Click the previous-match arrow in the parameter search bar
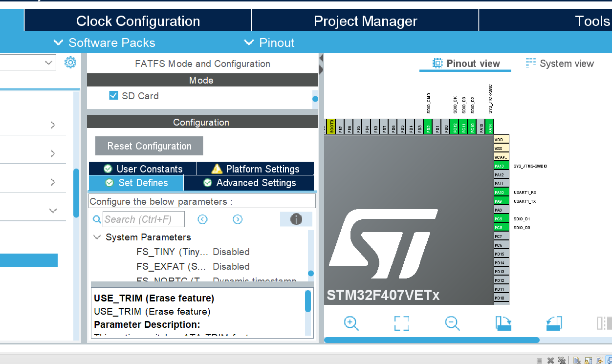612x364 pixels. click(x=202, y=219)
